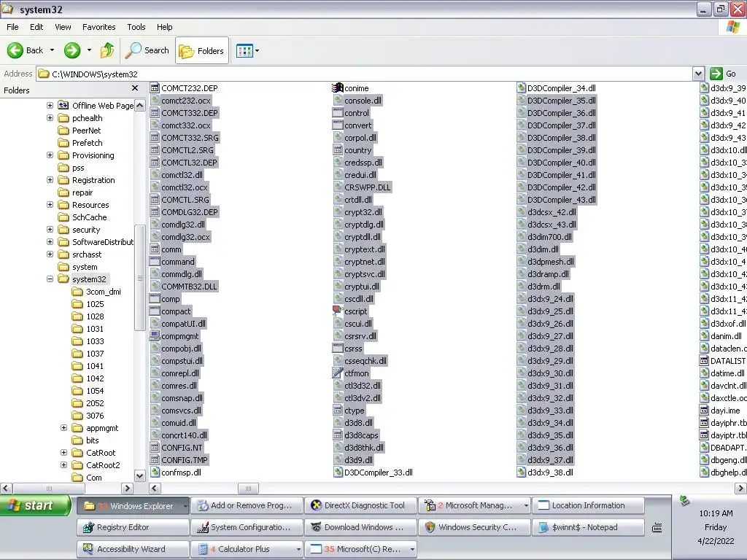The height and width of the screenshot is (560, 747).
Task: Open the Views dropdown arrow
Action: click(x=258, y=50)
